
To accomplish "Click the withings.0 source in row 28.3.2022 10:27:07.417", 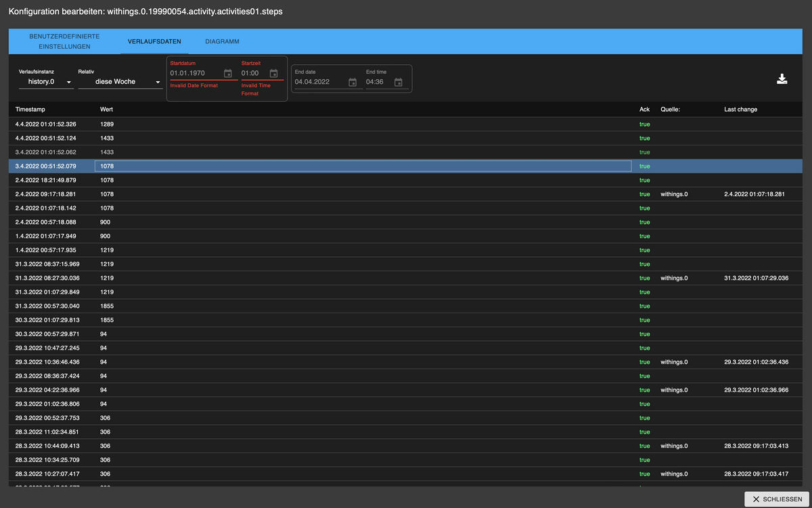I will click(674, 474).
